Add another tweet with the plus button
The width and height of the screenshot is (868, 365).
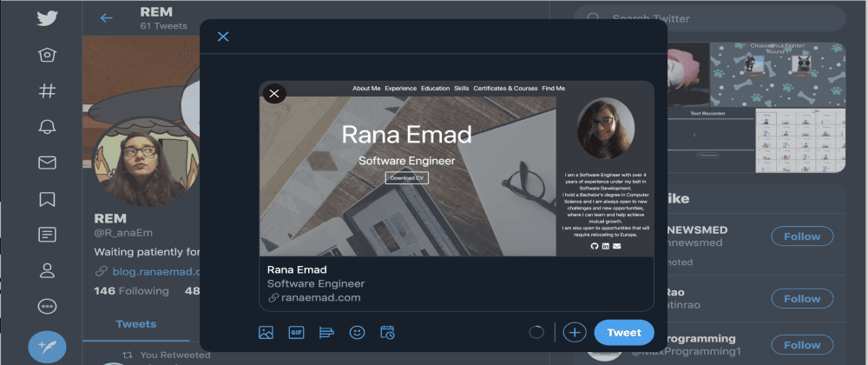(x=575, y=332)
